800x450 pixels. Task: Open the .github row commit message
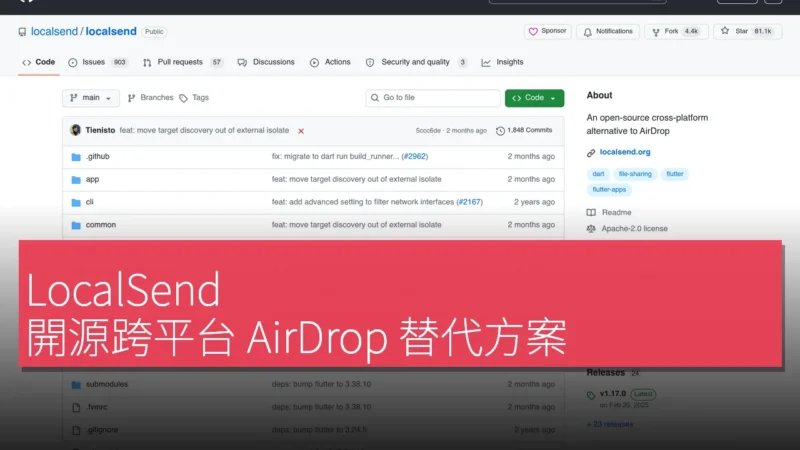(335, 157)
